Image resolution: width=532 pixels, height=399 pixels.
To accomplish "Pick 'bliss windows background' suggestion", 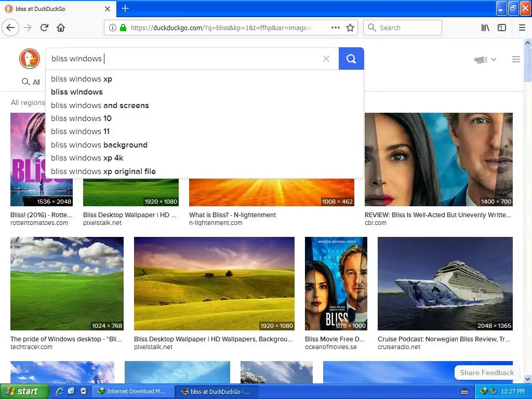I will [205, 145].
